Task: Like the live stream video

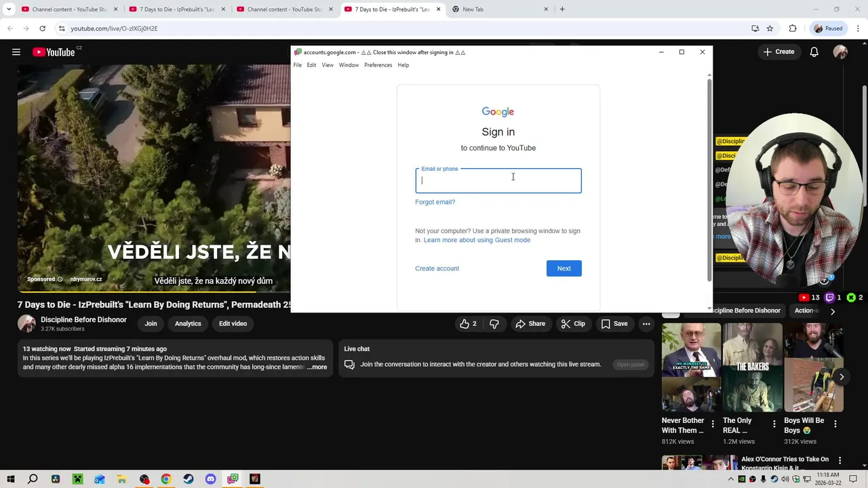Action: click(x=468, y=324)
